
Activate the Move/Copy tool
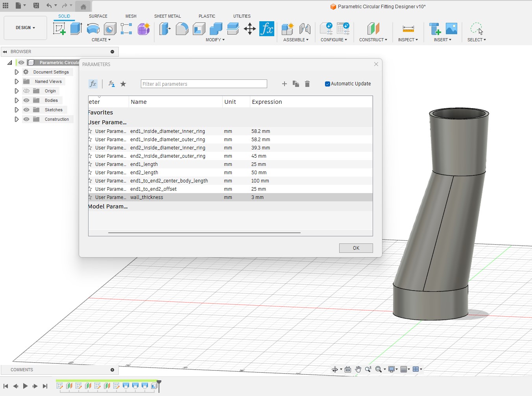point(249,28)
